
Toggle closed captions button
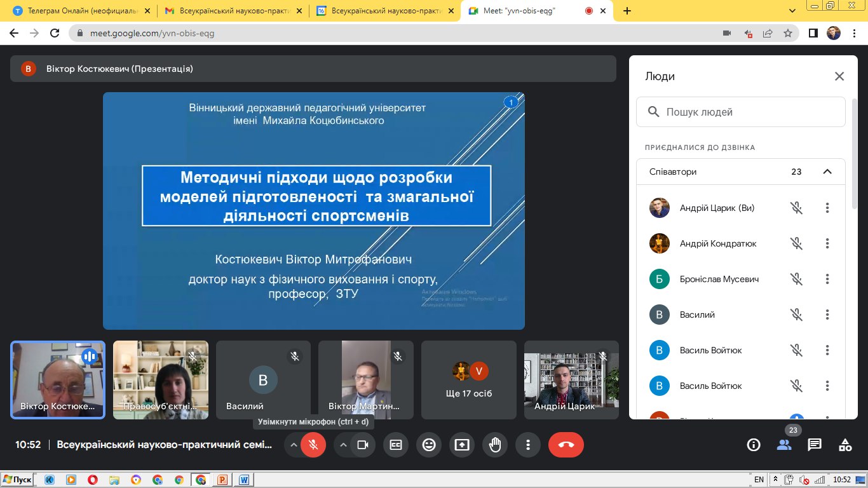[396, 445]
